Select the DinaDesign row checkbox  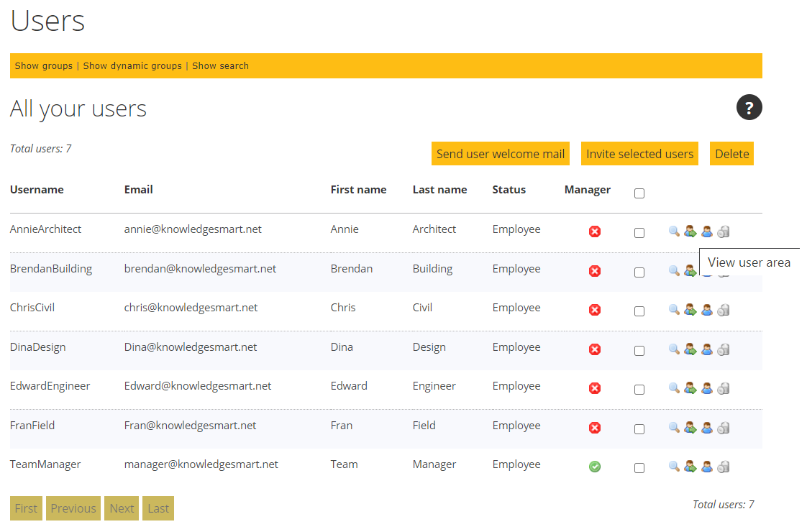point(639,351)
